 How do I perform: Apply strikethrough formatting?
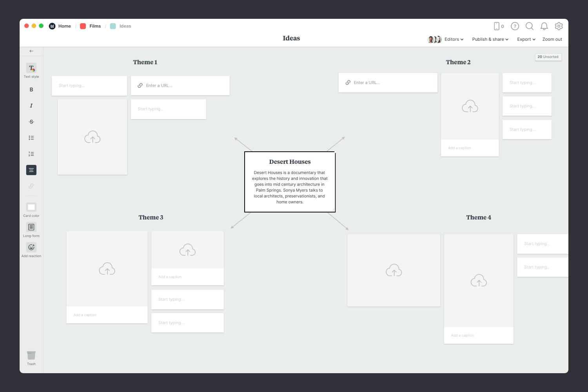[31, 122]
